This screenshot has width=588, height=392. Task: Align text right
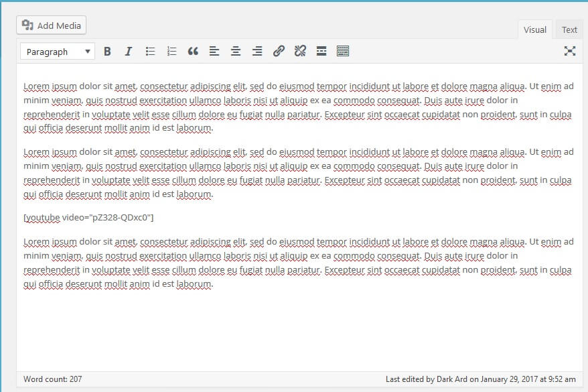coord(257,52)
